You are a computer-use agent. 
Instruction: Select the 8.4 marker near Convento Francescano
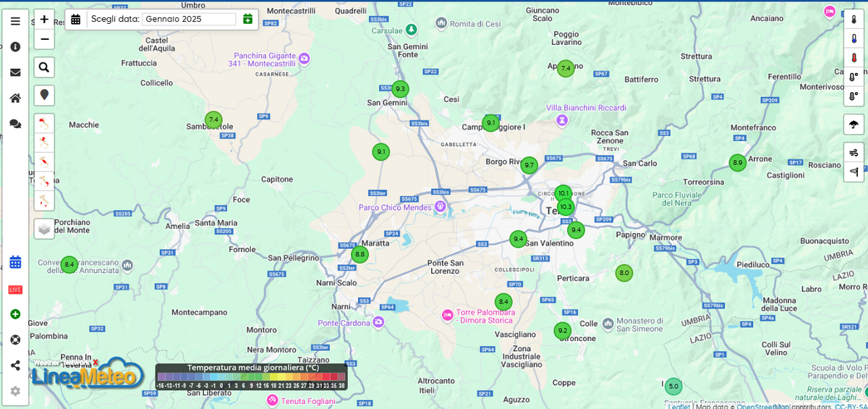[69, 265]
